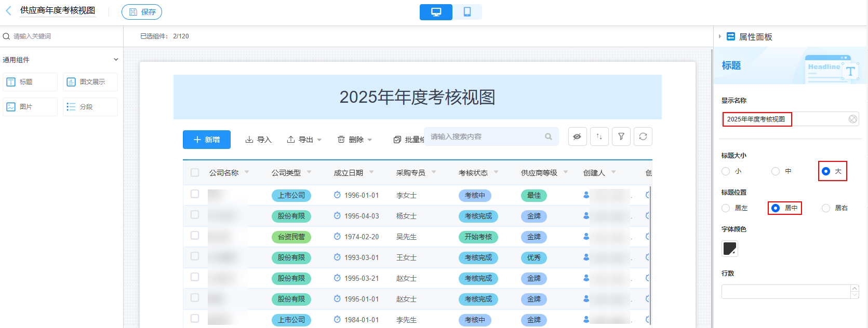Open the 考核状态 column dropdown arrow
Screen dimensions: 868x328
[496, 172]
